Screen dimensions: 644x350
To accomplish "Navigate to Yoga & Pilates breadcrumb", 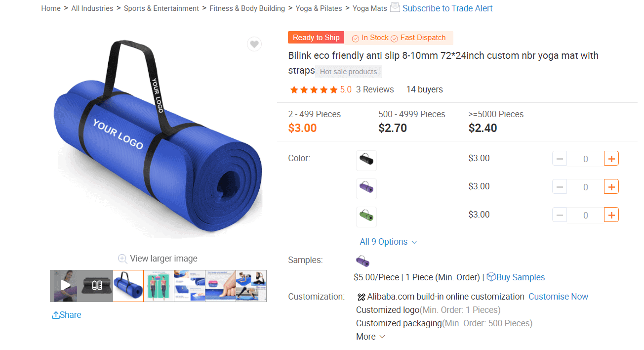I will (319, 8).
